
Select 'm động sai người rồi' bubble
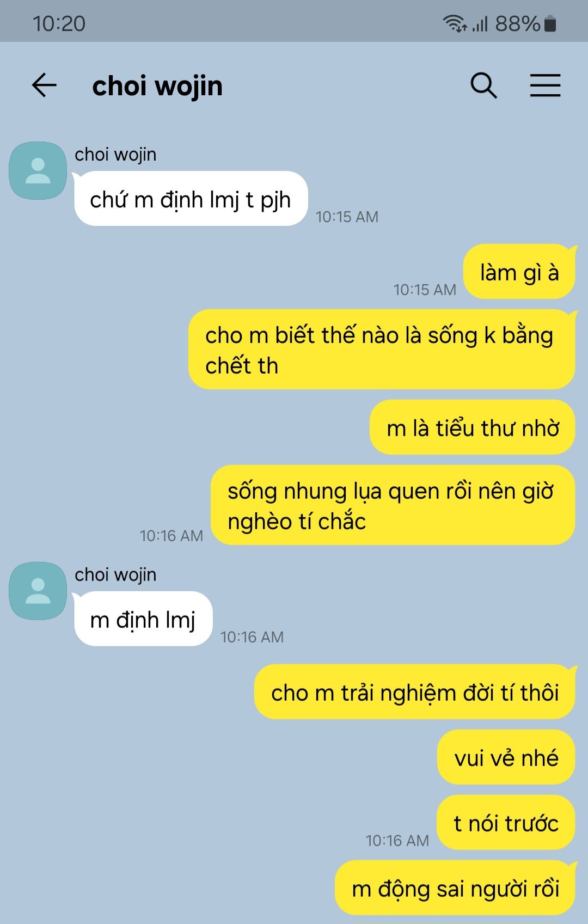pyautogui.click(x=455, y=888)
